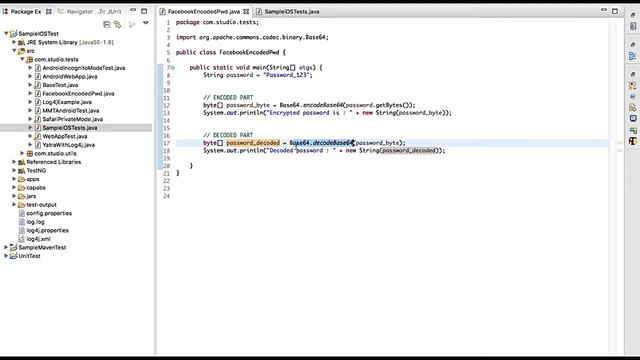Click the // DECODED PART comment

click(228, 135)
